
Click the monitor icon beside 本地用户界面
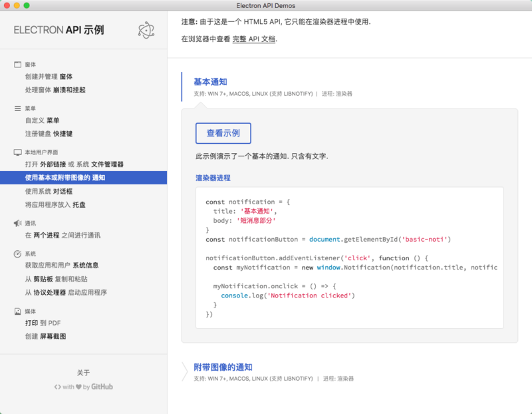[x=18, y=152]
